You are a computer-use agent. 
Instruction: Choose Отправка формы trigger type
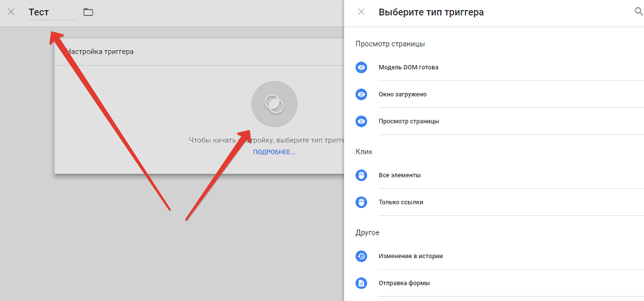pyautogui.click(x=404, y=283)
